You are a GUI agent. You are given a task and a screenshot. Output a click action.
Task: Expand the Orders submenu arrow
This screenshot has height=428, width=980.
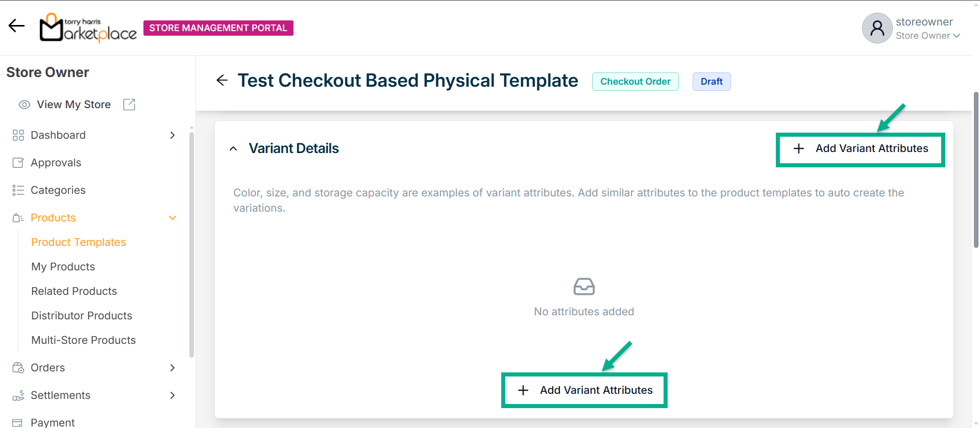point(173,368)
